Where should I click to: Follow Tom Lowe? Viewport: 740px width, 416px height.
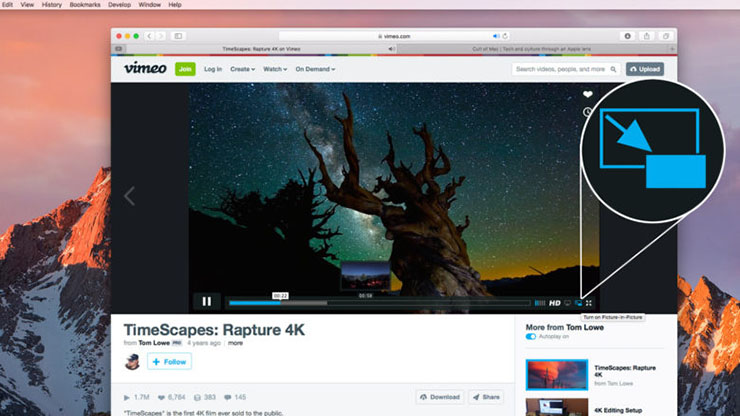point(169,361)
